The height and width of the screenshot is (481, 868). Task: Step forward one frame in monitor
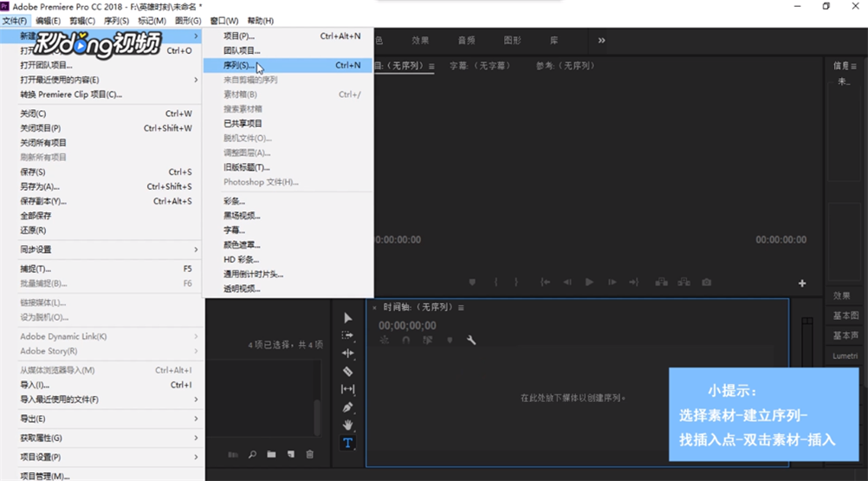[x=612, y=283]
